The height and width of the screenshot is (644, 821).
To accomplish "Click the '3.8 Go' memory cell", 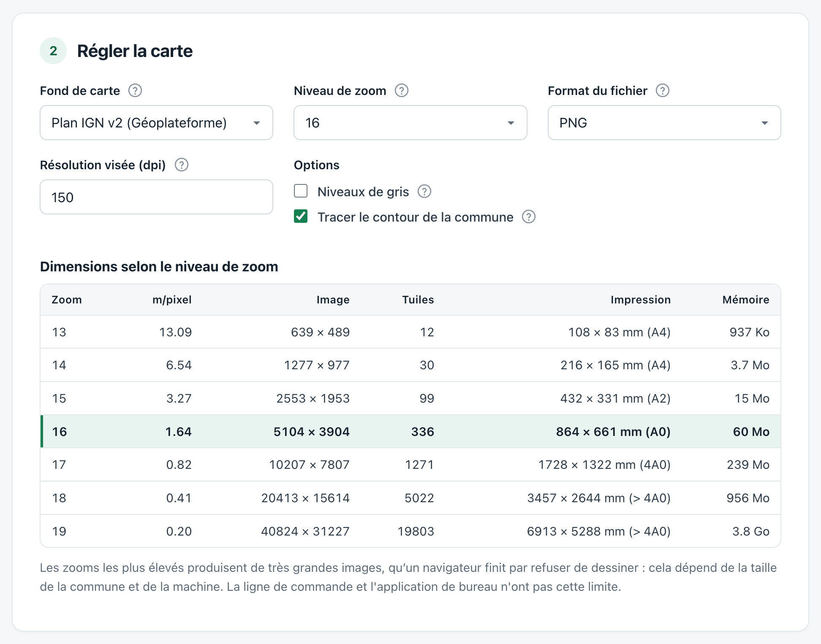I will [751, 531].
